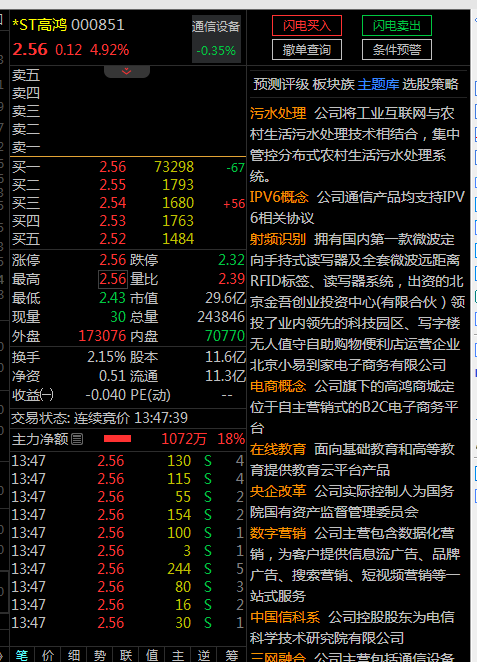477x662 pixels.
Task: Click the 最低 value 2.43
Action: tap(113, 298)
